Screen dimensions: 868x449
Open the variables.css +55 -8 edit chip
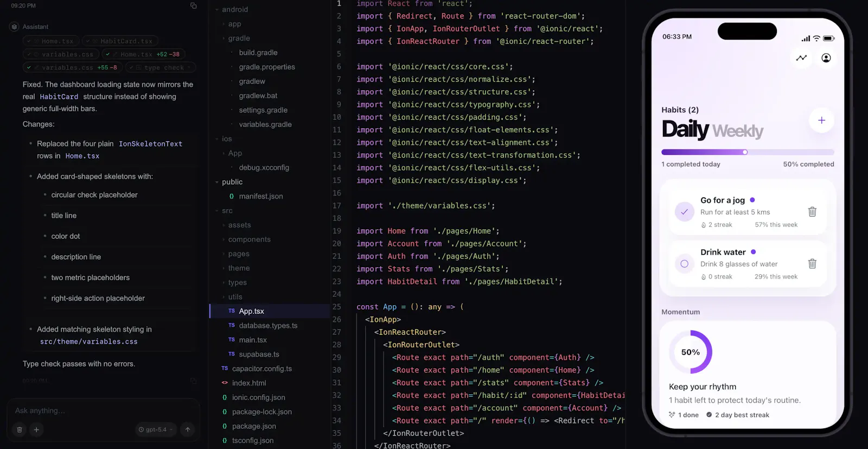73,67
